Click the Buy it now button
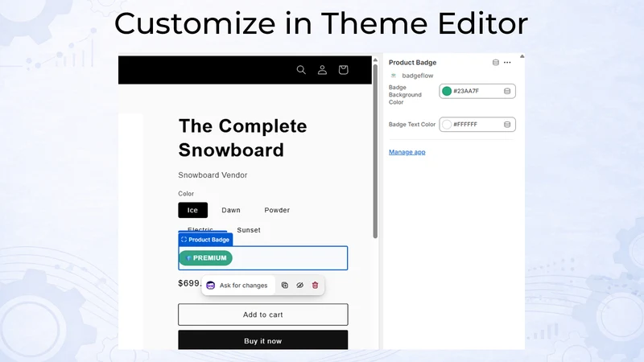This screenshot has width=644, height=362. (x=263, y=339)
